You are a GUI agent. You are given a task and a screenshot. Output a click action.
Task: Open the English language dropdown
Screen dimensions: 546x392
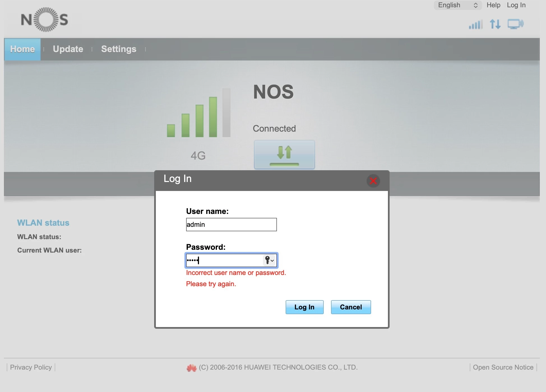457,5
